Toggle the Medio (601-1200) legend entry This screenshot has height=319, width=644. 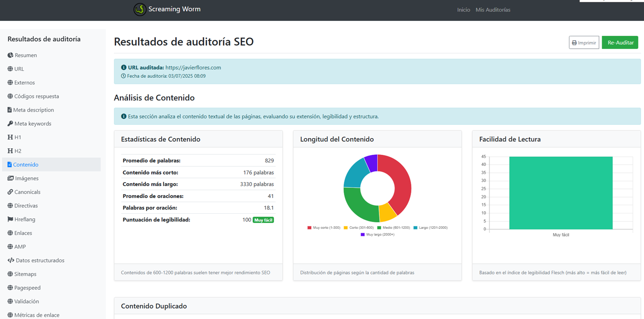click(394, 228)
